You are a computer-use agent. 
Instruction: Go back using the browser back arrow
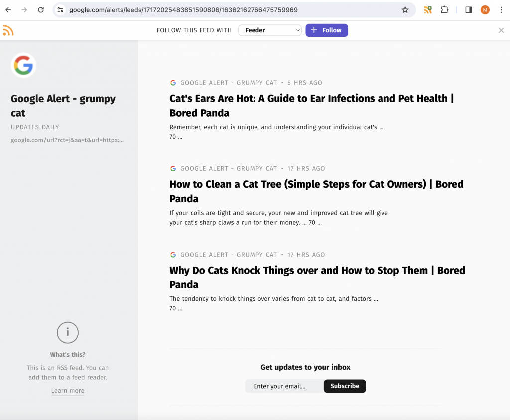(8, 10)
